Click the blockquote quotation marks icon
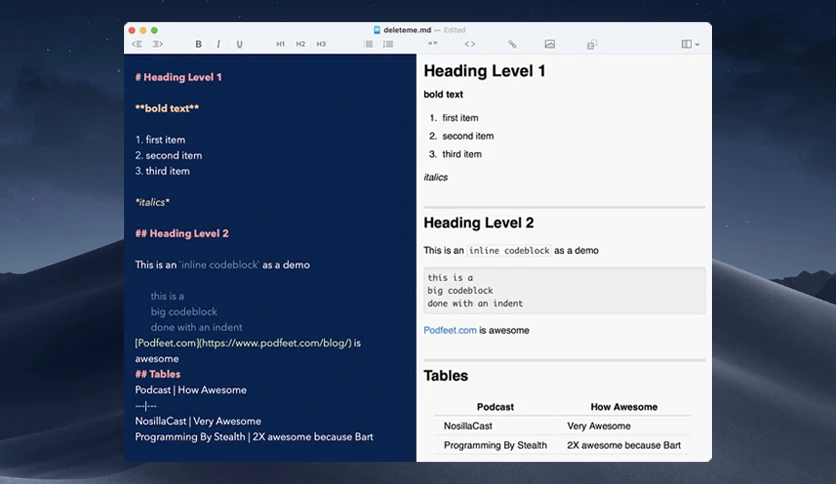 pyautogui.click(x=433, y=44)
